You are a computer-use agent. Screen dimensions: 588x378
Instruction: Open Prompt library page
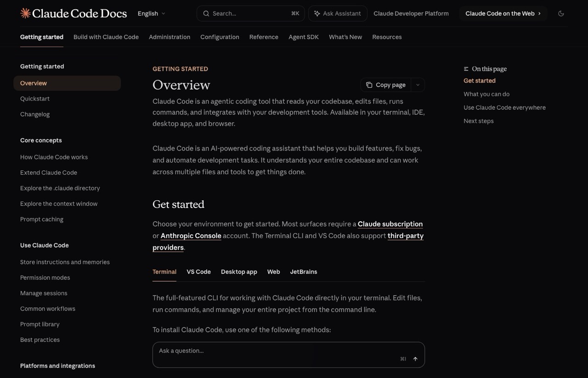[40, 324]
